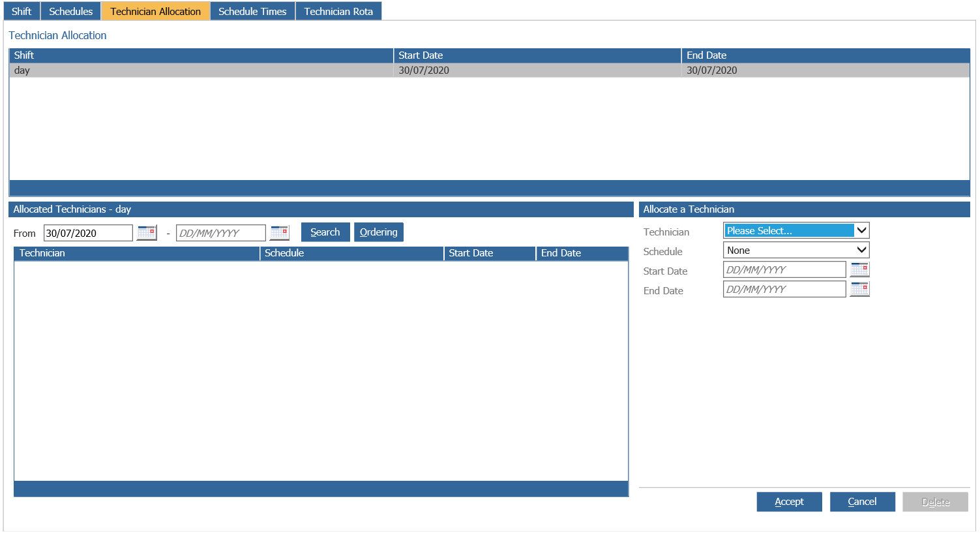
Task: Accept the technician allocation
Action: 789,502
